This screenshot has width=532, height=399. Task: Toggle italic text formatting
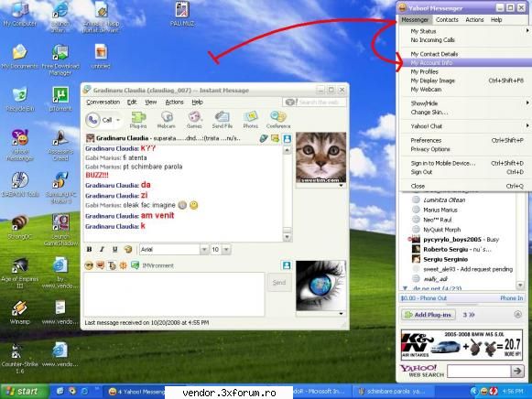102,250
